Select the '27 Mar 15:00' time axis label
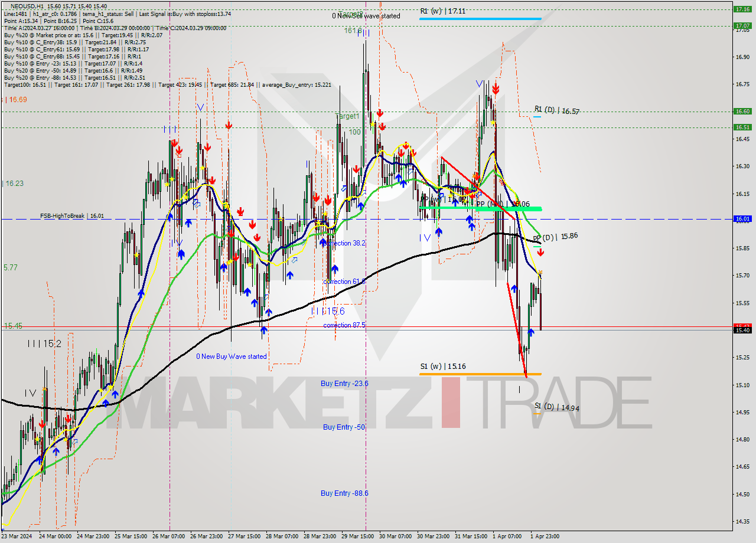 click(x=245, y=537)
